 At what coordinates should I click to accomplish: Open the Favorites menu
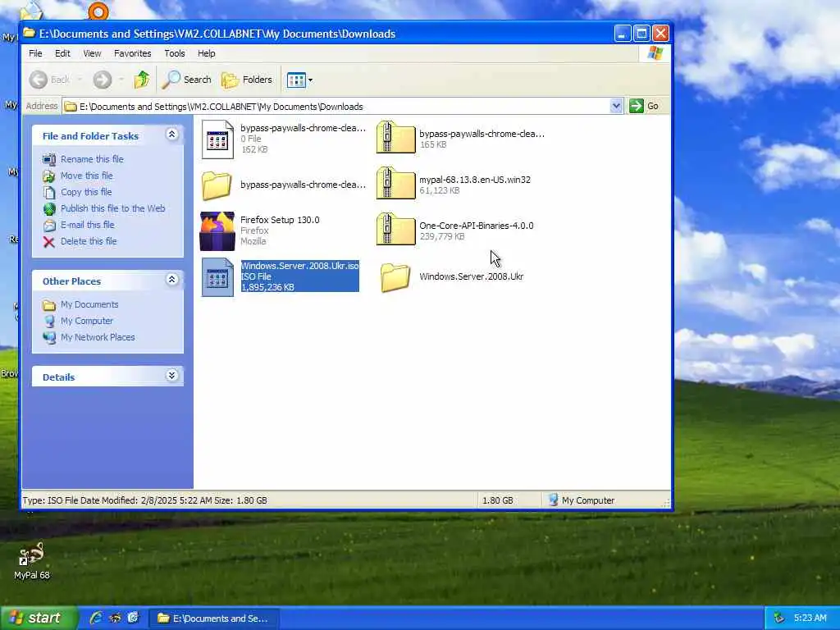[132, 53]
